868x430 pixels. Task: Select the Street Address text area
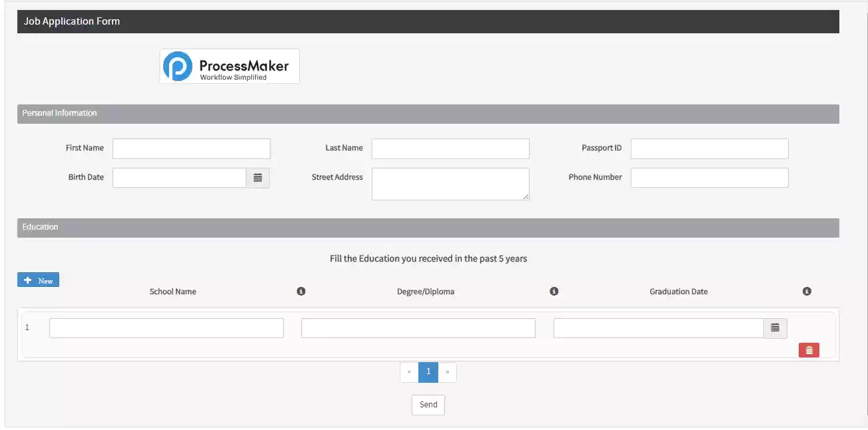450,184
